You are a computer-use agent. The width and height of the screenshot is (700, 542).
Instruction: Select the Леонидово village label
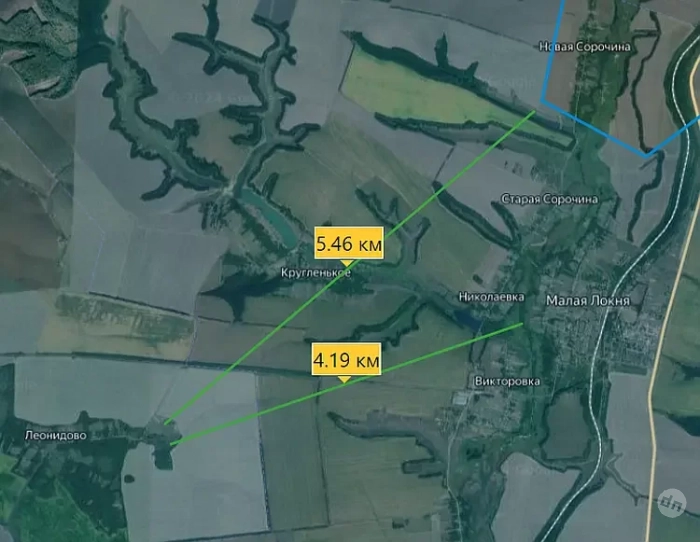pos(56,435)
